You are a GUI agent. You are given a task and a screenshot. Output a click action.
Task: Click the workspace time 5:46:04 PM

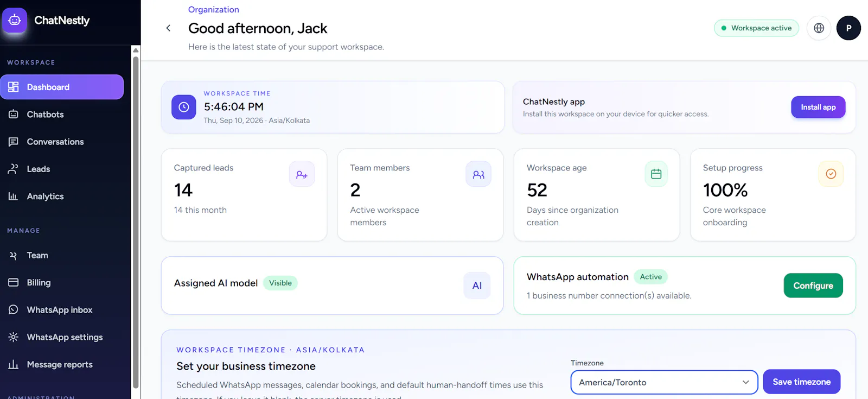pyautogui.click(x=234, y=107)
